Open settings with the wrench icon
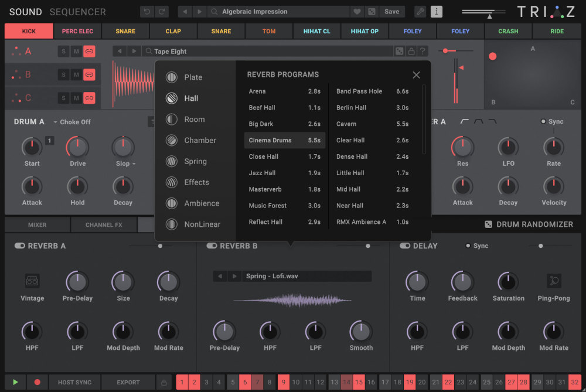The height and width of the screenshot is (392, 586). (x=420, y=12)
